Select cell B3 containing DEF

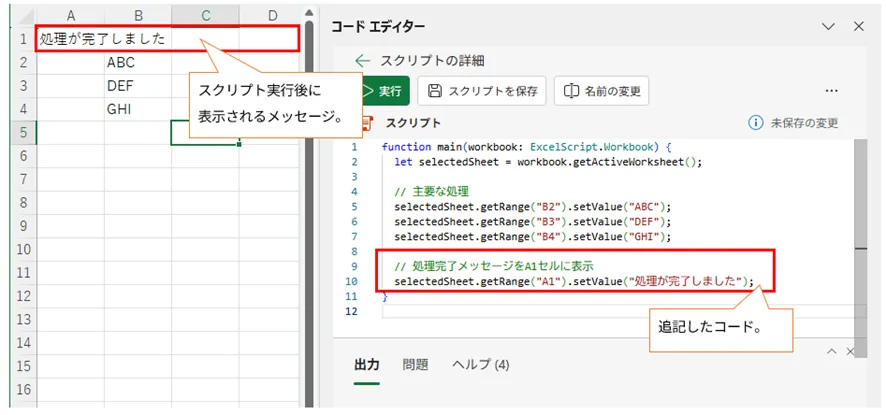[138, 86]
